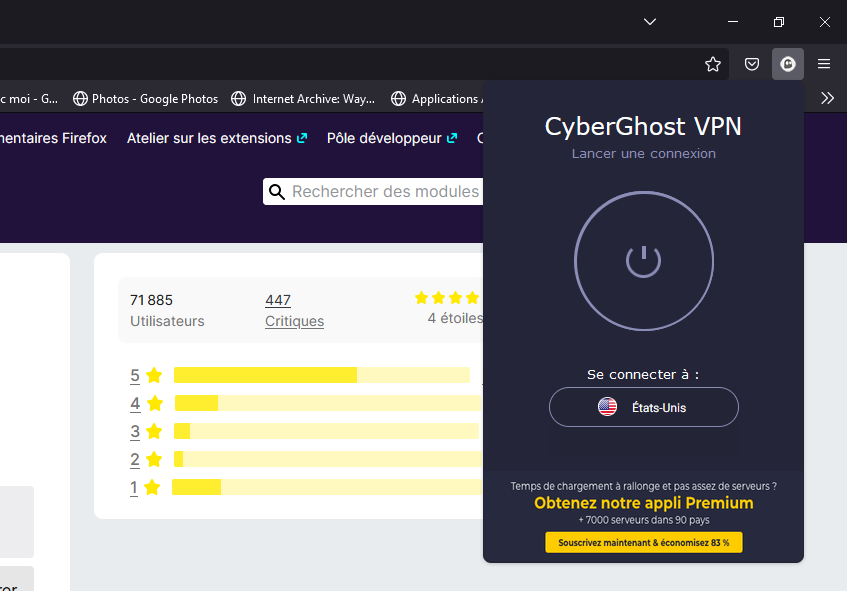Filter reviews by 4 stars link
847x591 pixels.
tap(135, 403)
